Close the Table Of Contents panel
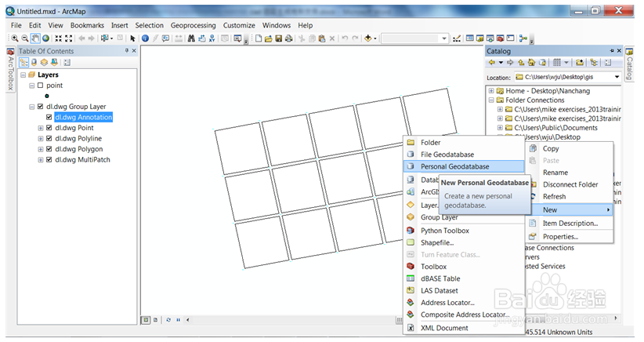Image resolution: width=644 pixels, height=342 pixels. (x=134, y=50)
